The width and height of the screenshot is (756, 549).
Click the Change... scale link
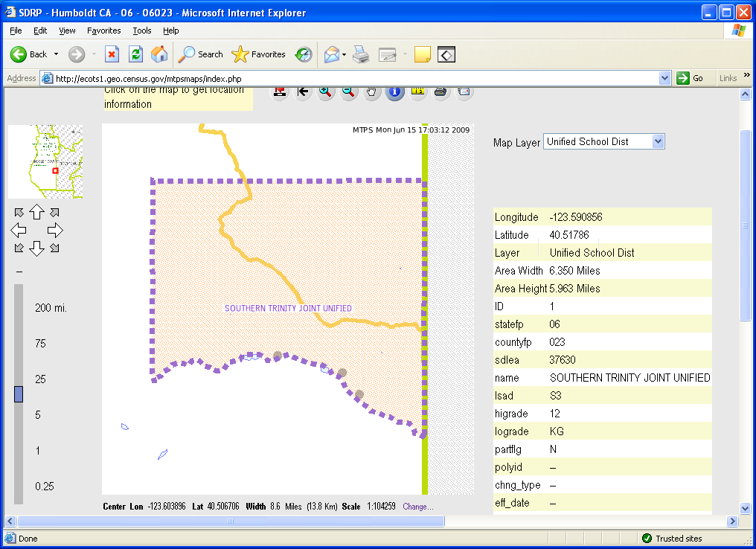tap(417, 507)
